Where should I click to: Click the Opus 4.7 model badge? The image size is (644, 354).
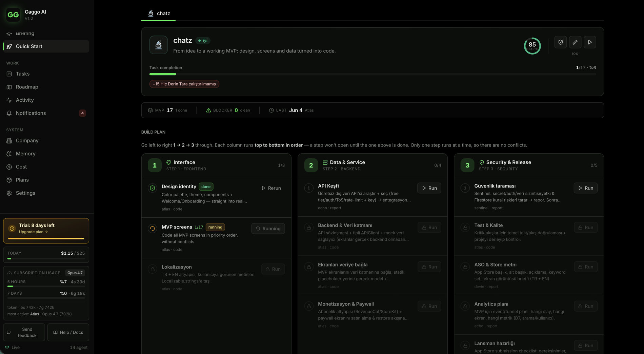pos(75,273)
